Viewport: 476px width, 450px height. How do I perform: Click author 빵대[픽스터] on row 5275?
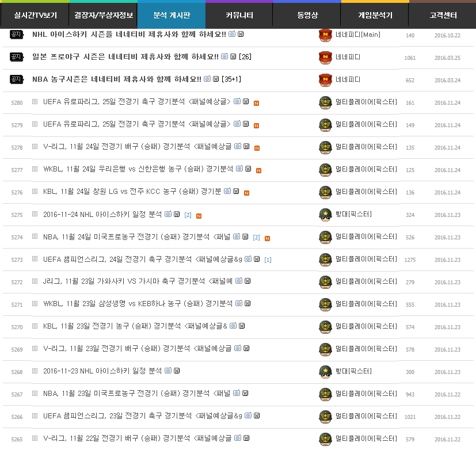pos(353,214)
